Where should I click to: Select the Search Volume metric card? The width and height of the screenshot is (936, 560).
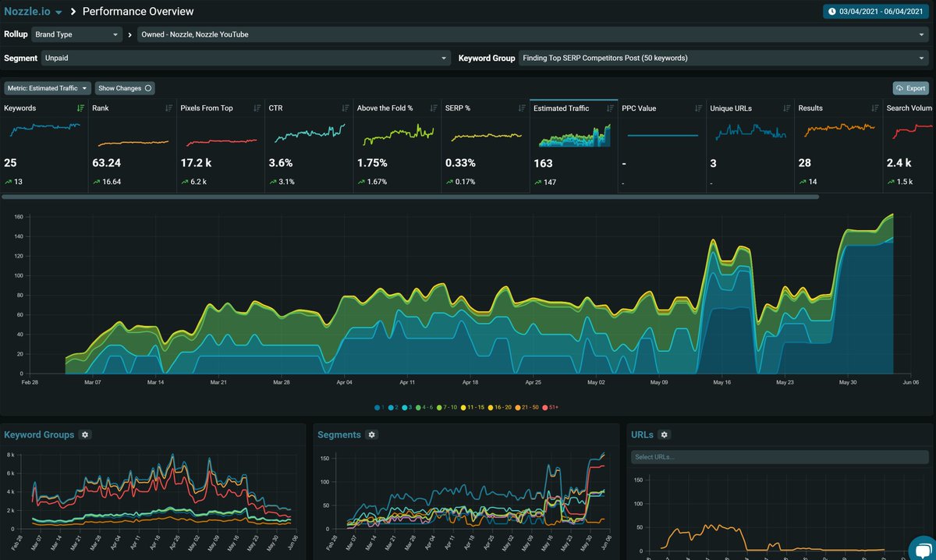pyautogui.click(x=909, y=145)
